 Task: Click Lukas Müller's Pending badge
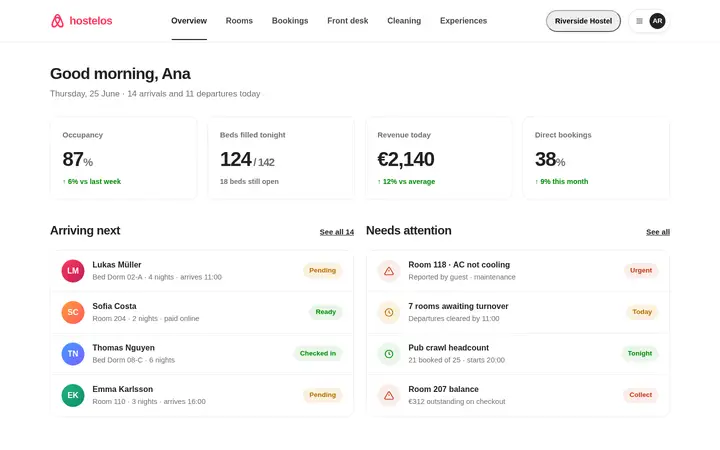322,270
